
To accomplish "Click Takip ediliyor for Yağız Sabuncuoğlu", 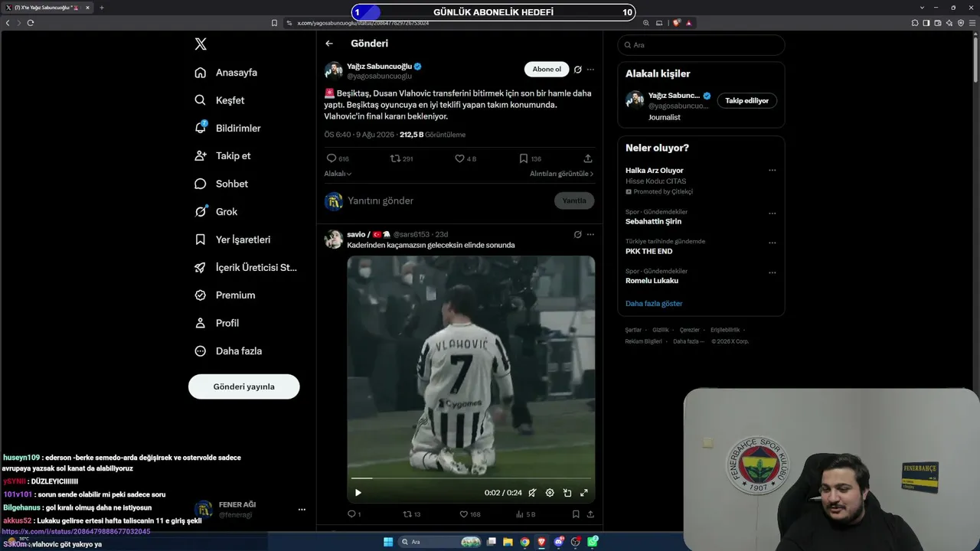I will pyautogui.click(x=746, y=100).
